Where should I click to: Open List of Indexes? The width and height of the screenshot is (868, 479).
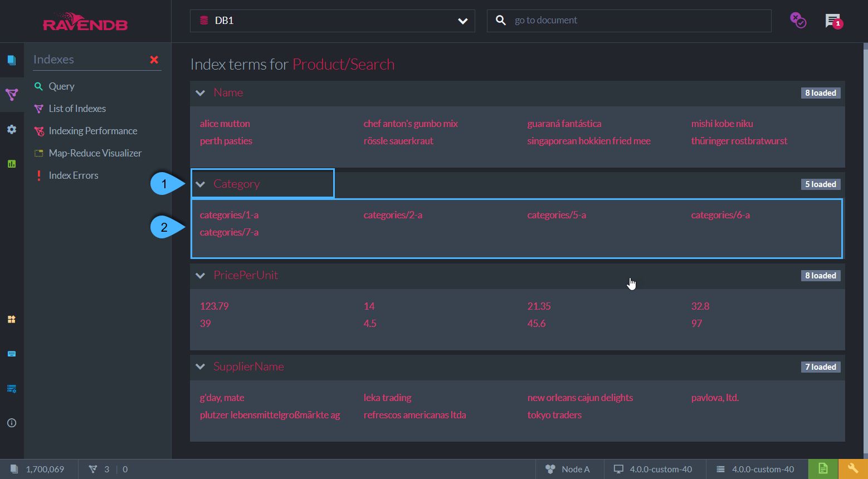[x=77, y=109]
